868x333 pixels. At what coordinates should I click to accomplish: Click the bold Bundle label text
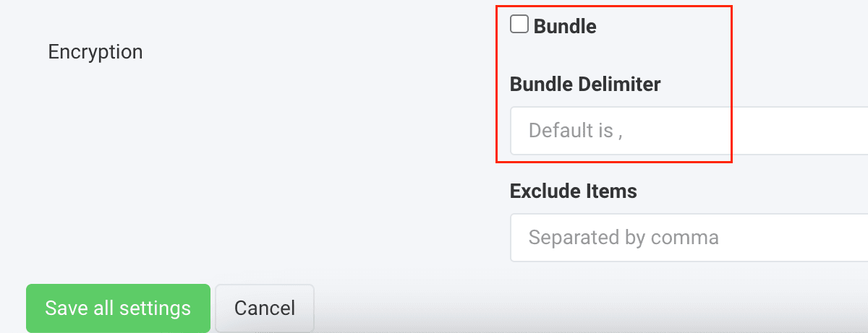pyautogui.click(x=565, y=27)
